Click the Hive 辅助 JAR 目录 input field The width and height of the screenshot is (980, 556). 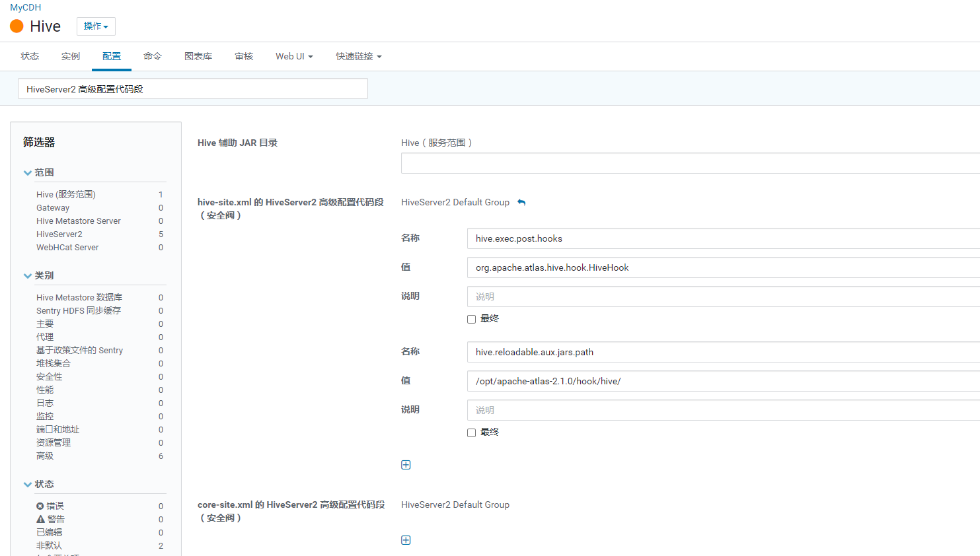(x=691, y=163)
